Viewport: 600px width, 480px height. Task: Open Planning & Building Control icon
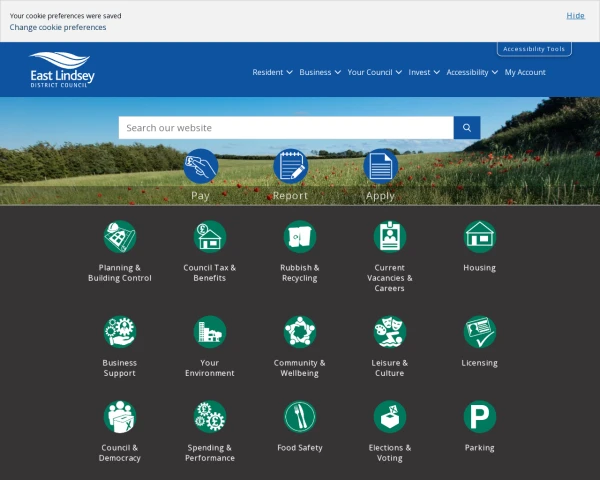tap(120, 237)
